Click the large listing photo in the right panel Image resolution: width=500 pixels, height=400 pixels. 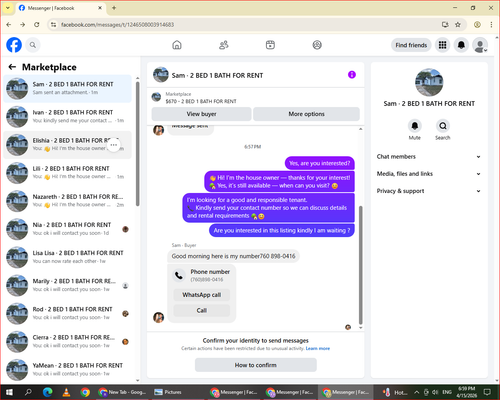pos(429,82)
